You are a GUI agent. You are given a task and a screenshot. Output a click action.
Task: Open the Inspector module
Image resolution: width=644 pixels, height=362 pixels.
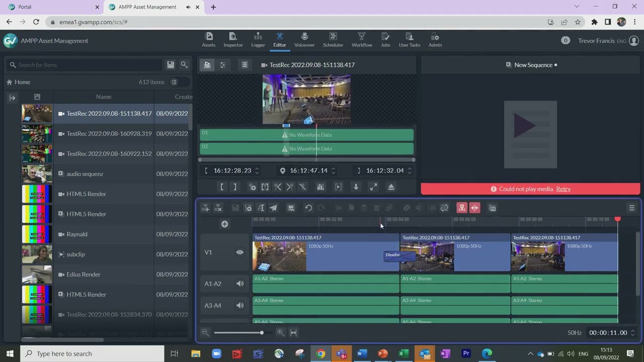(x=233, y=40)
